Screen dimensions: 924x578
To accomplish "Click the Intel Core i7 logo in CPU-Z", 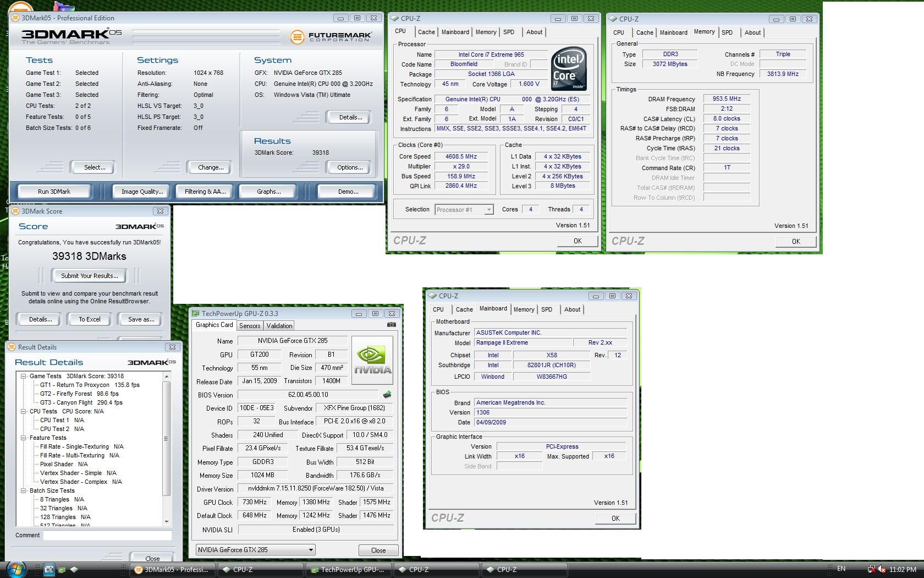I will point(569,69).
